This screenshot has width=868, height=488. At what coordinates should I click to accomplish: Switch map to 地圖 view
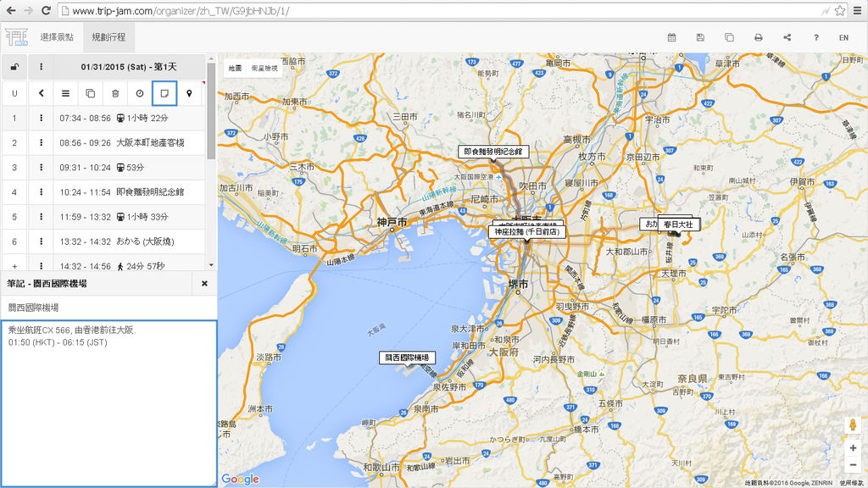click(x=236, y=68)
